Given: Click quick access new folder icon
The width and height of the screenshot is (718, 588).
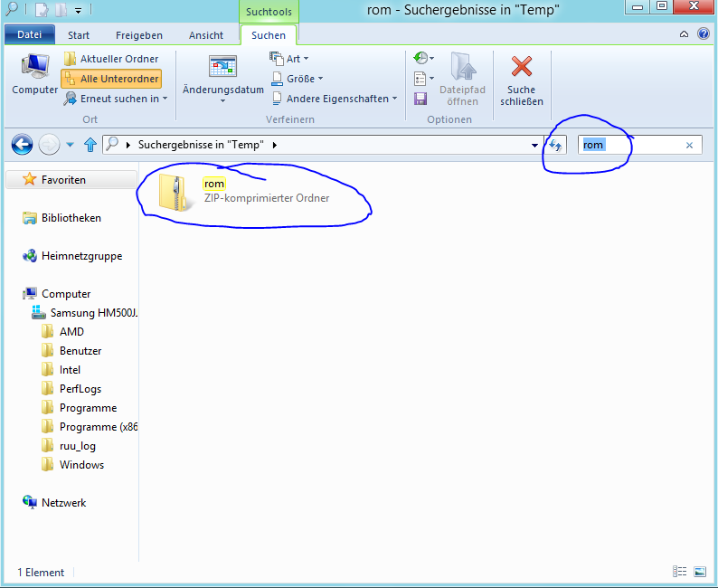Looking at the screenshot, I should (x=61, y=9).
